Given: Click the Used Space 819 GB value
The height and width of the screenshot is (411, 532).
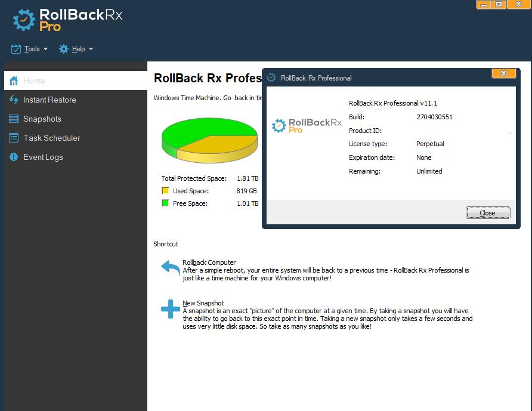Looking at the screenshot, I should (x=247, y=191).
